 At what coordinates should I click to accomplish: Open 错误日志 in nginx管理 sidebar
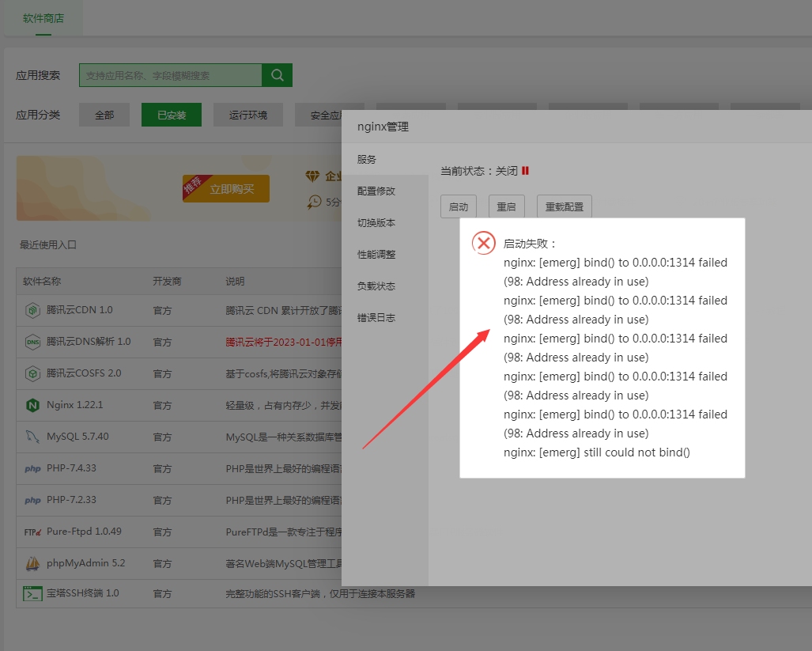tap(385, 317)
